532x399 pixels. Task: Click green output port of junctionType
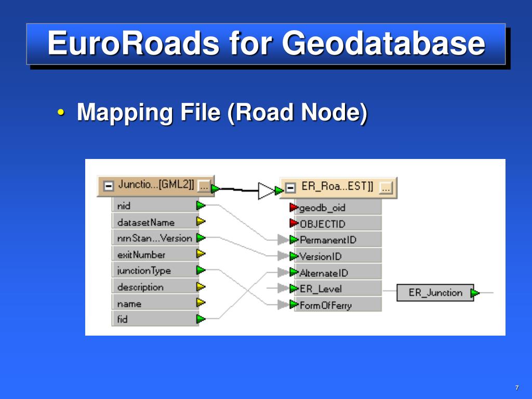[201, 270]
